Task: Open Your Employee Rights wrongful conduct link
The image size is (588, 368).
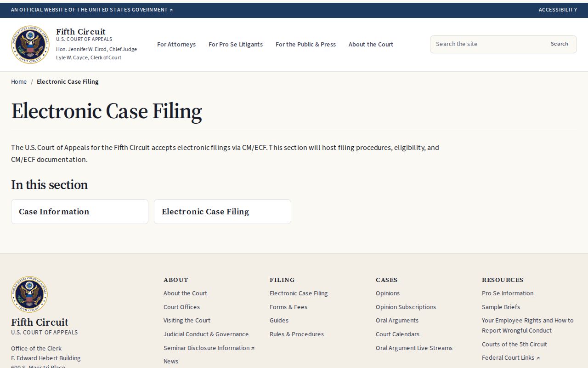Action: click(x=528, y=325)
